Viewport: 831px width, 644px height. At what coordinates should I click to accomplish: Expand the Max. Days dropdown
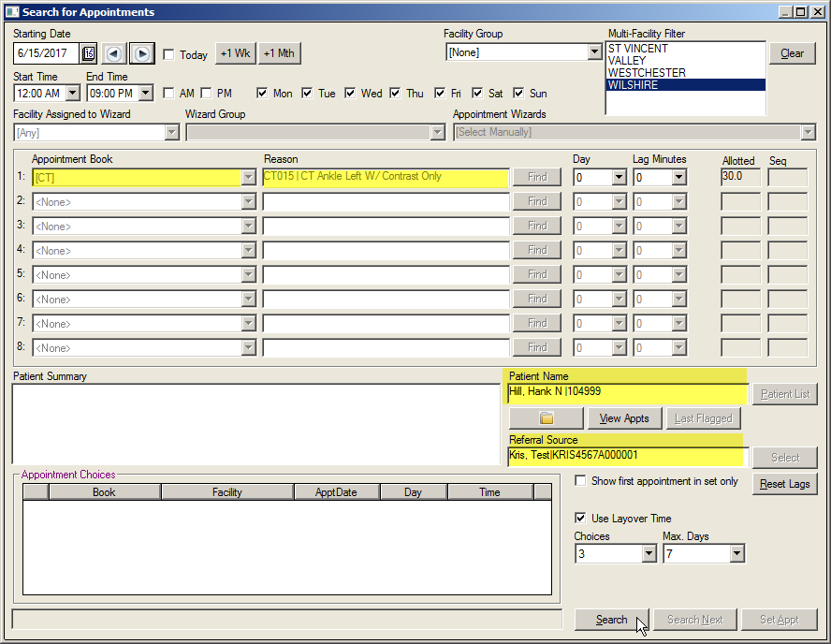click(736, 554)
